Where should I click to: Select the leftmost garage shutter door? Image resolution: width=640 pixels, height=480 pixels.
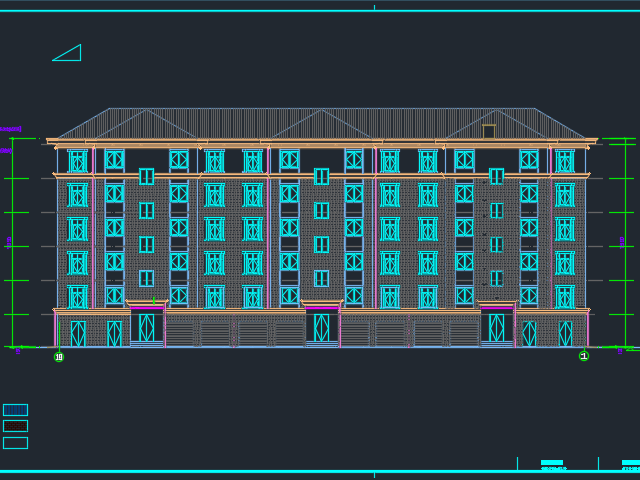pos(180,332)
